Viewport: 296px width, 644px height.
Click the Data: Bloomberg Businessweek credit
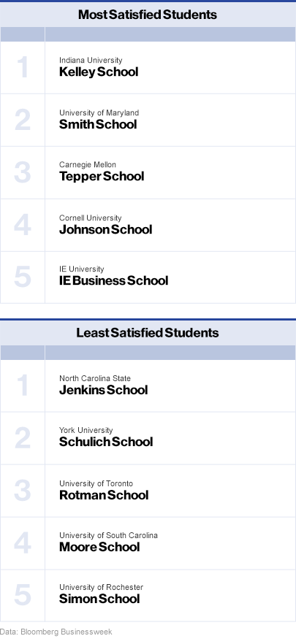tap(56, 632)
